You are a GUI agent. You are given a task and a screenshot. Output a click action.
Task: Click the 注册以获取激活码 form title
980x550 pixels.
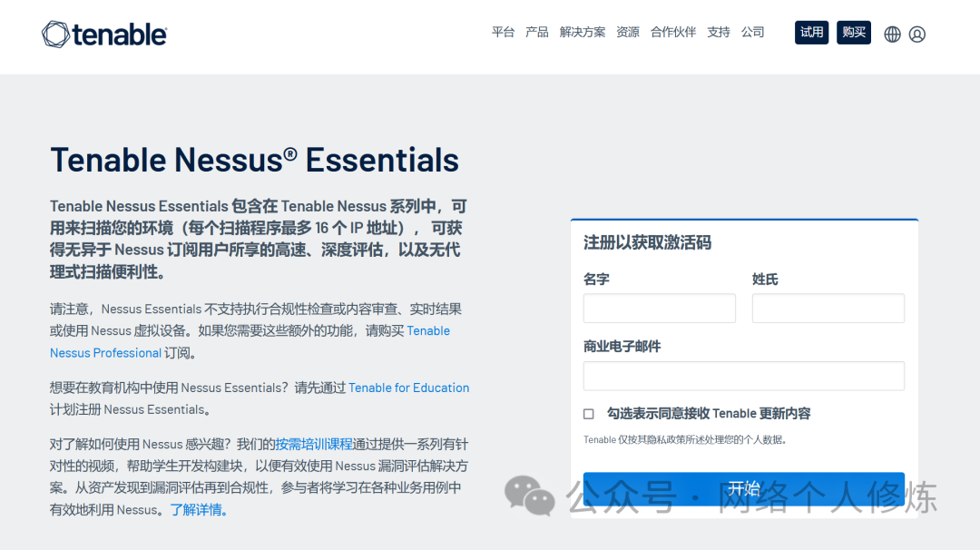[648, 242]
